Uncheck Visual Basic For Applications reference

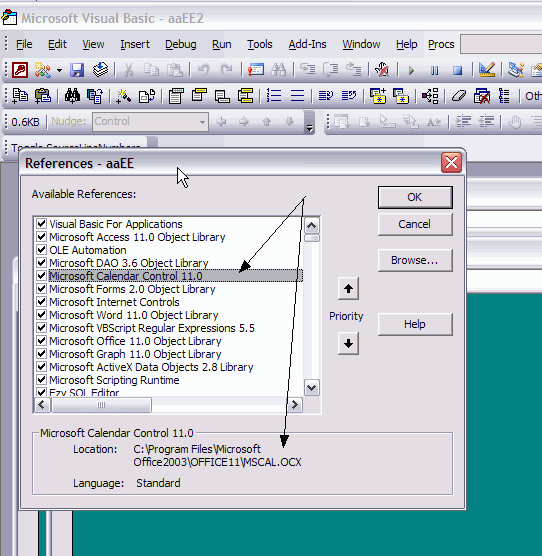point(41,223)
